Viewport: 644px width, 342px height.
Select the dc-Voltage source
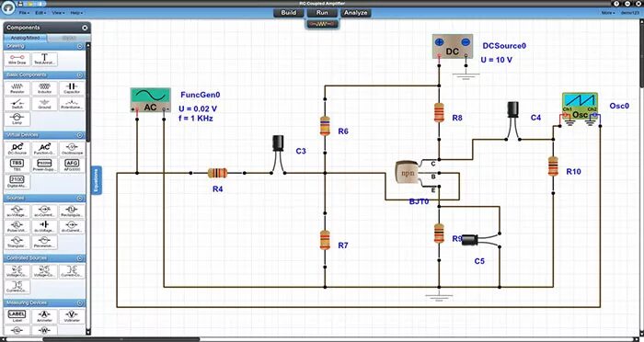coord(45,226)
